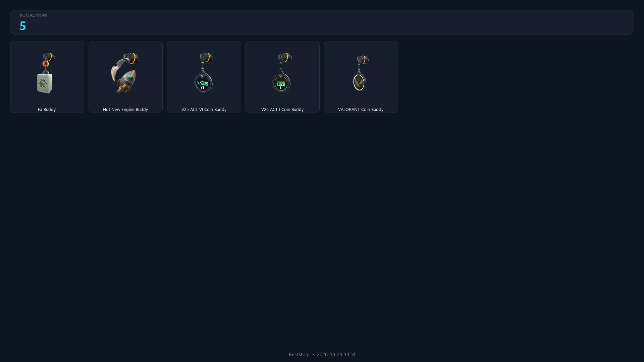Click the "V26 ACT I Coin Buddy" label

click(x=282, y=110)
